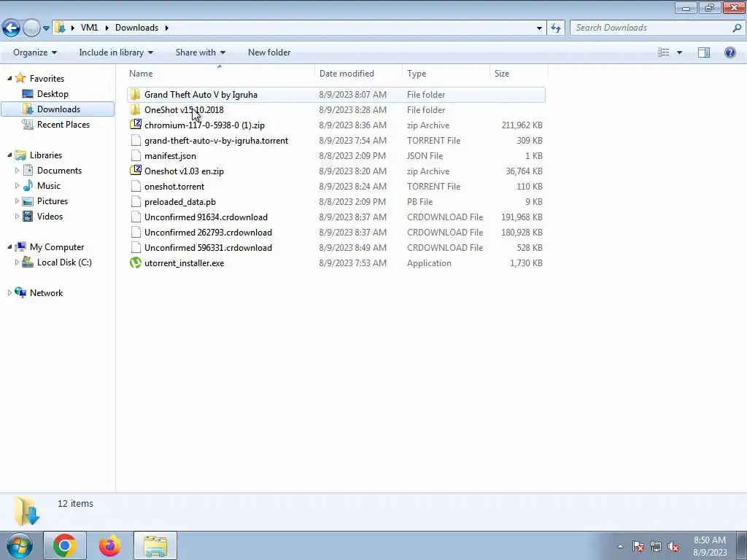Click the Videos library icon
The image size is (747, 560).
click(x=28, y=216)
